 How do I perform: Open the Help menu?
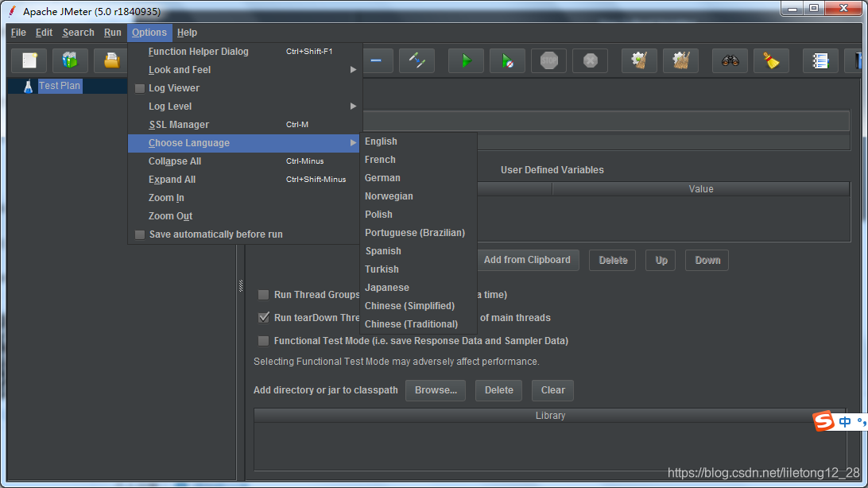187,33
